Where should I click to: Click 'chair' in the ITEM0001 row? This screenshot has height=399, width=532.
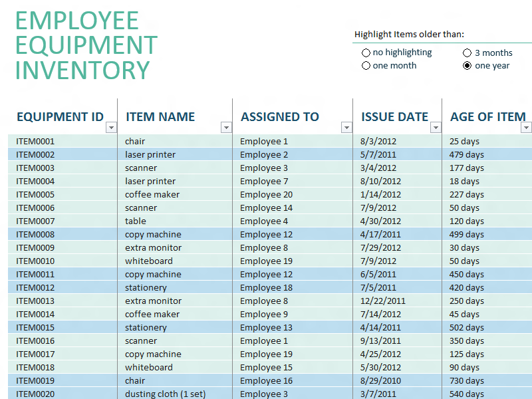coord(175,141)
